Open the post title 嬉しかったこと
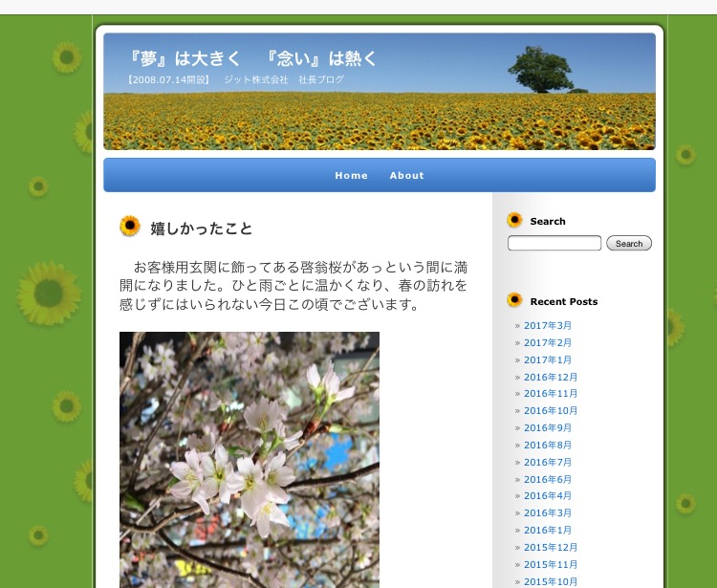717x588 pixels. [201, 229]
